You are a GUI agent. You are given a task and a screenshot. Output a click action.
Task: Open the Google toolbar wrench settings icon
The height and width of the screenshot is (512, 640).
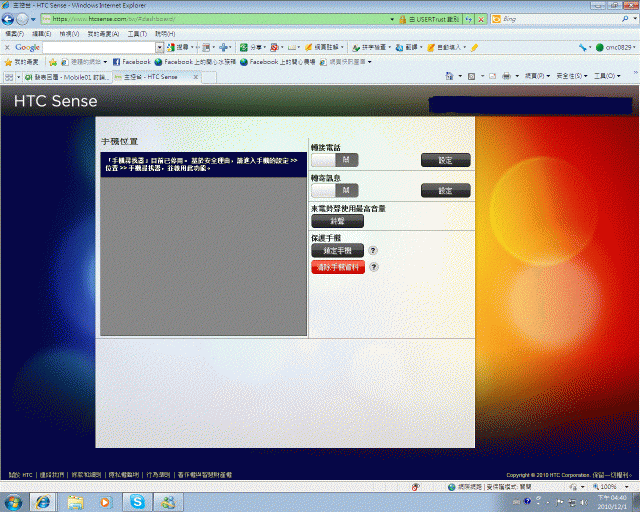coord(582,47)
